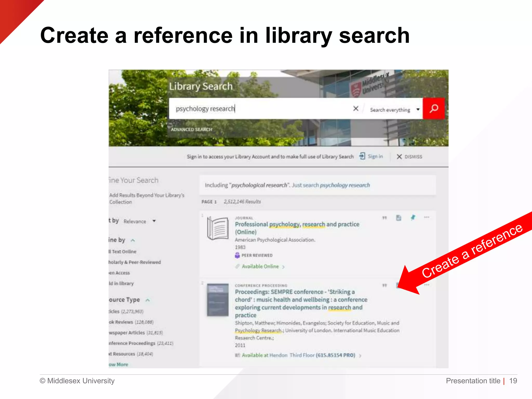The height and width of the screenshot is (399, 532).
Task: Click the purple Peer Reviewed badge icon
Action: click(237, 255)
